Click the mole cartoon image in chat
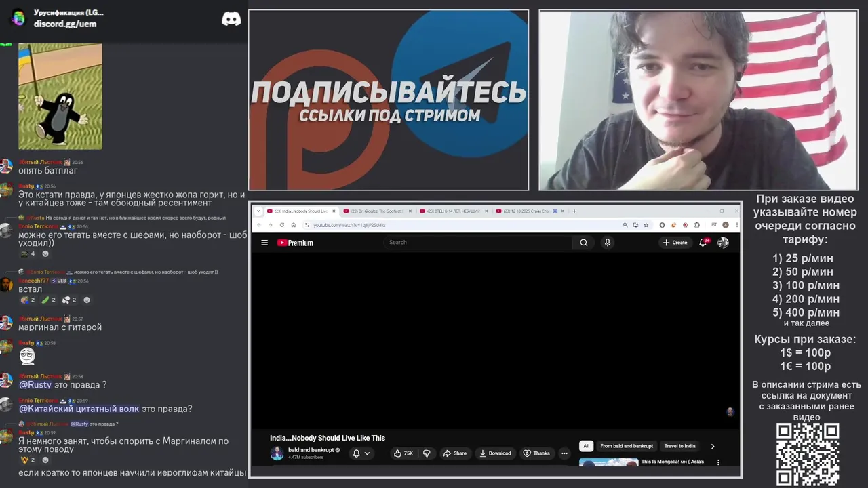Screen dimensions: 868x488 (x=60, y=96)
